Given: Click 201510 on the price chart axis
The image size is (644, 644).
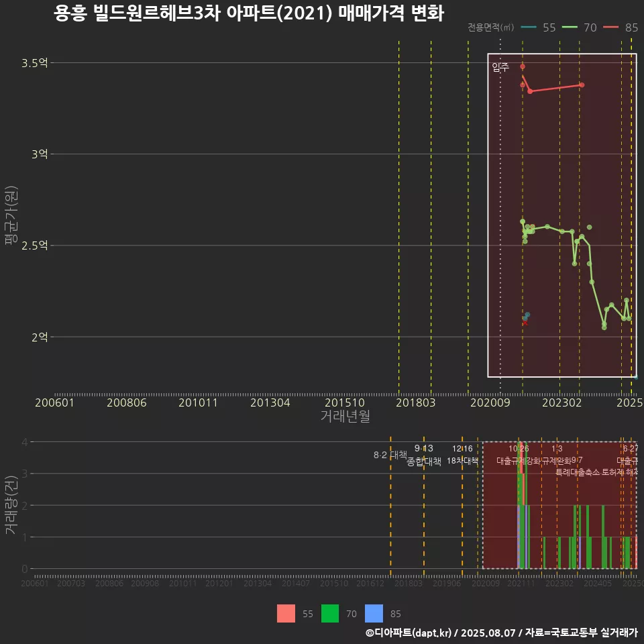Looking at the screenshot, I should (345, 402).
